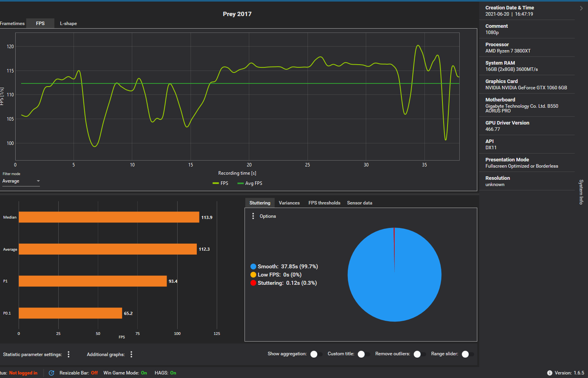
Task: Click the API DX11 value
Action: click(491, 148)
